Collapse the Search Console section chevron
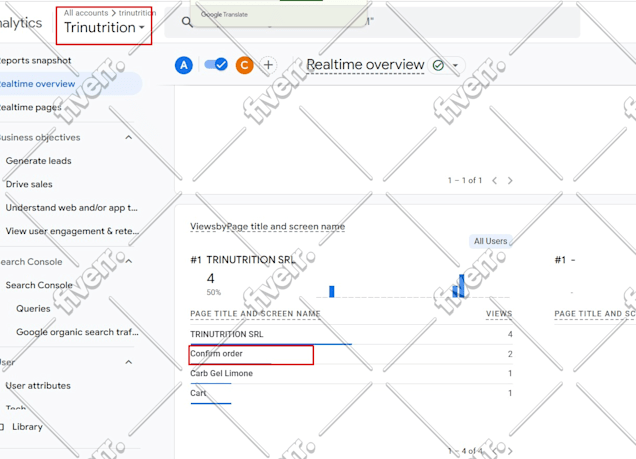Image resolution: width=636 pixels, height=459 pixels. coord(129,261)
